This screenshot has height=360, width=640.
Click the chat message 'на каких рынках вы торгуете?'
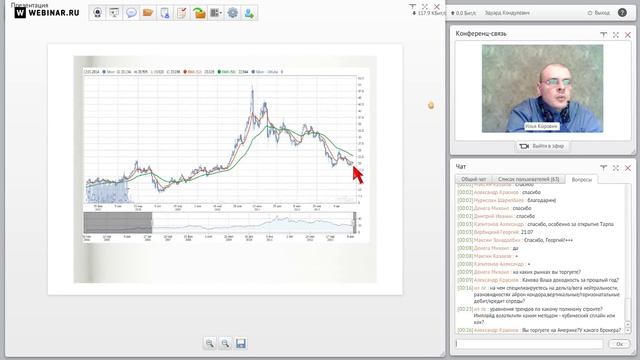[547, 272]
